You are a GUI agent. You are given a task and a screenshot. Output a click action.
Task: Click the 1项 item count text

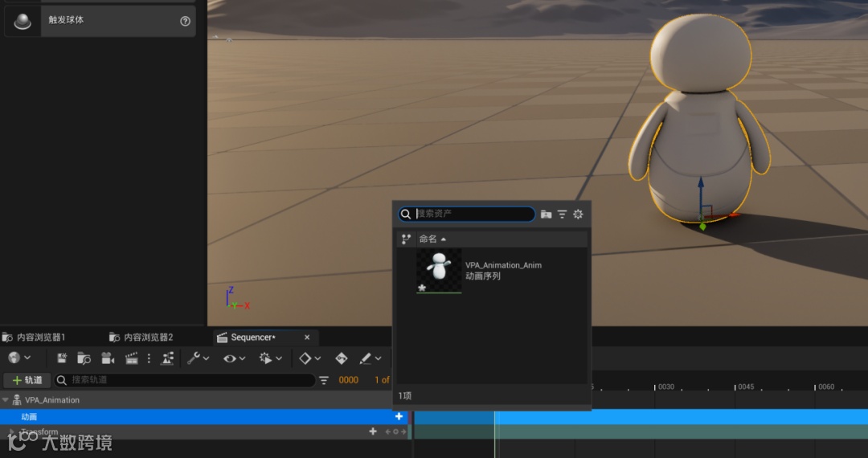coord(404,396)
